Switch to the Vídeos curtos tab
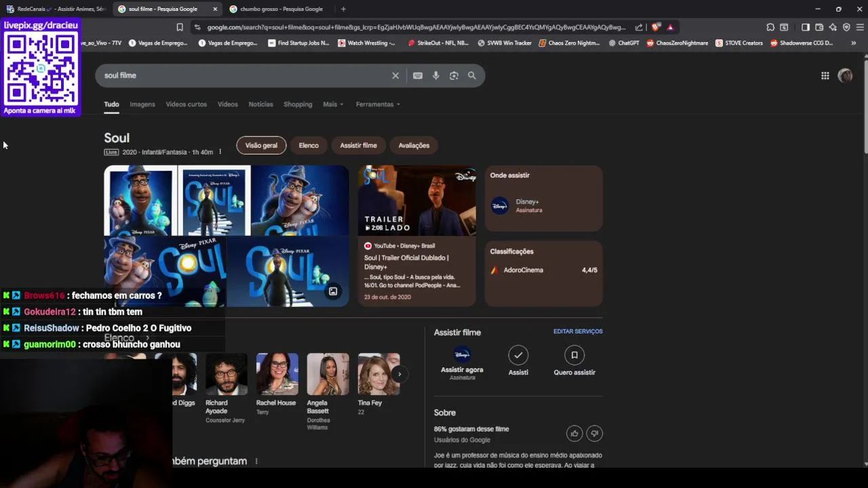Image resolution: width=868 pixels, height=488 pixels. pos(186,104)
